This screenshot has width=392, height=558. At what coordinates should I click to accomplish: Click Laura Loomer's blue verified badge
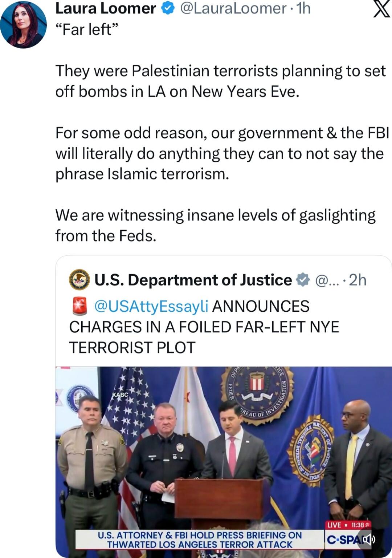168,8
